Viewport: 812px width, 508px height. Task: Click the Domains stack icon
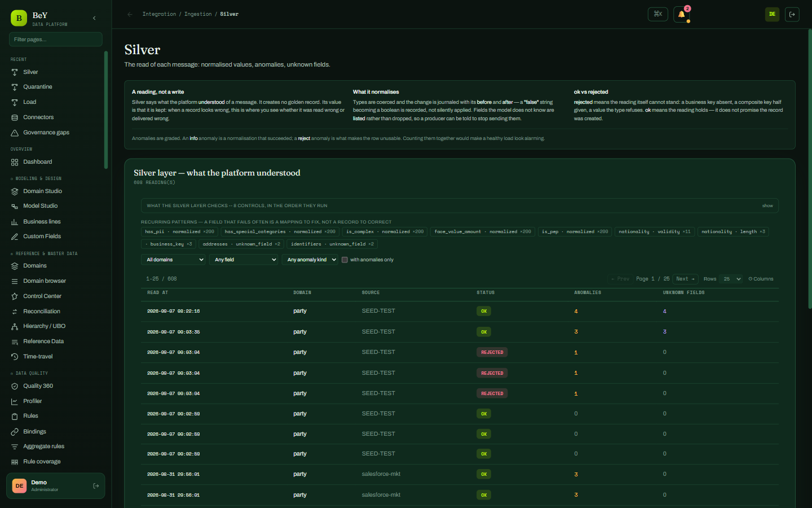pos(15,266)
